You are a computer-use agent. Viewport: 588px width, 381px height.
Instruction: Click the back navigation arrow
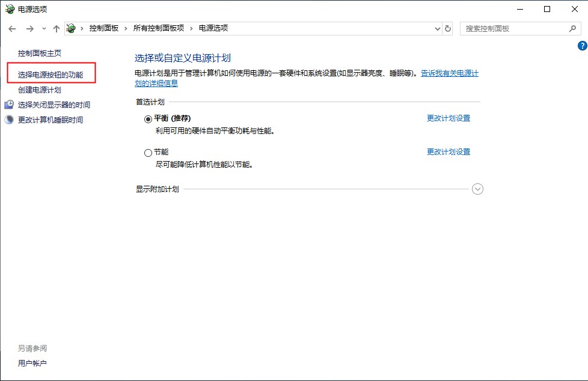[x=12, y=29]
